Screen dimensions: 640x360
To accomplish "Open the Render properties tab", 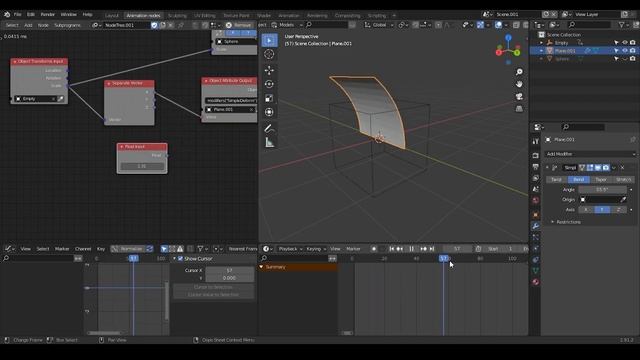I will tap(536, 156).
